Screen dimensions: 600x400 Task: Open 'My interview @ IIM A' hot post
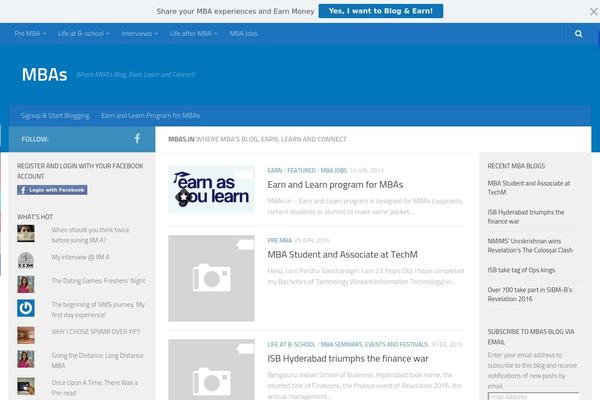80,257
